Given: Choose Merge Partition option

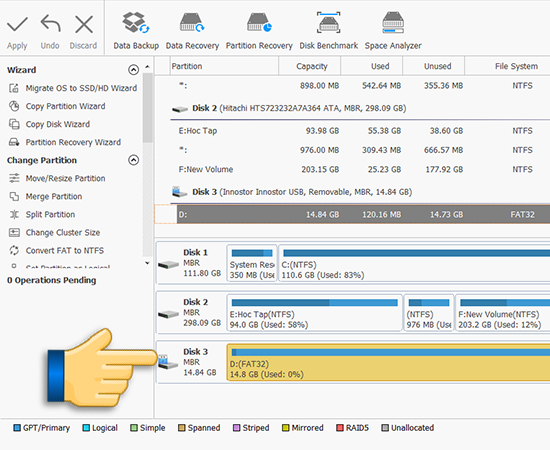Looking at the screenshot, I should tap(54, 196).
